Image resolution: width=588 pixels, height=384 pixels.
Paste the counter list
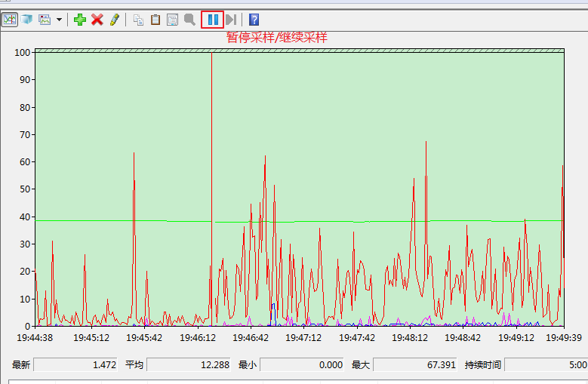pyautogui.click(x=155, y=20)
